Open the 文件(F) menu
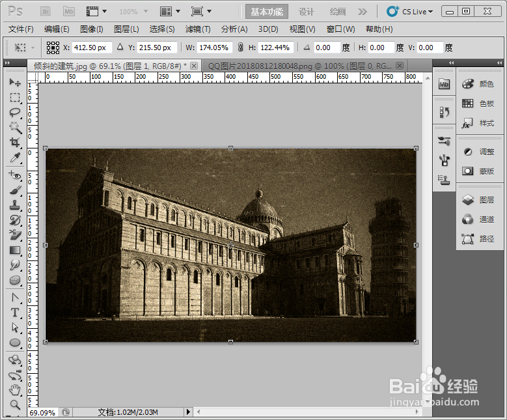Viewport: 507px width, 420px height. pos(21,29)
